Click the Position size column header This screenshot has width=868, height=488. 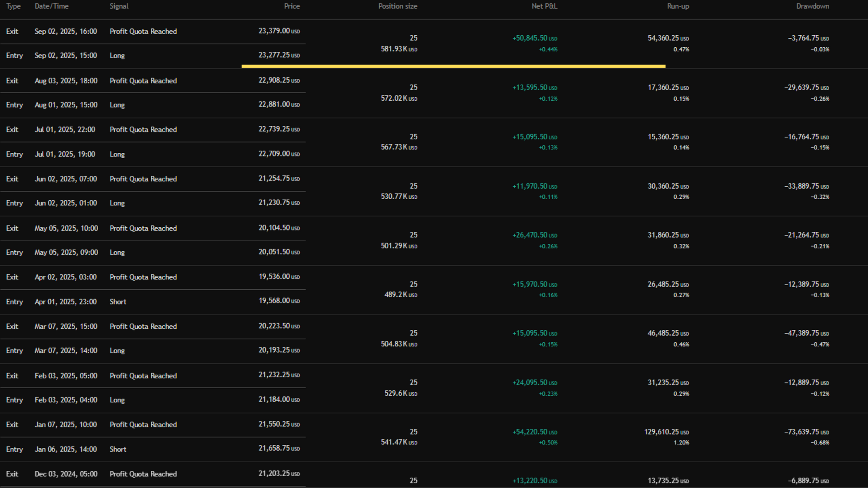[397, 6]
